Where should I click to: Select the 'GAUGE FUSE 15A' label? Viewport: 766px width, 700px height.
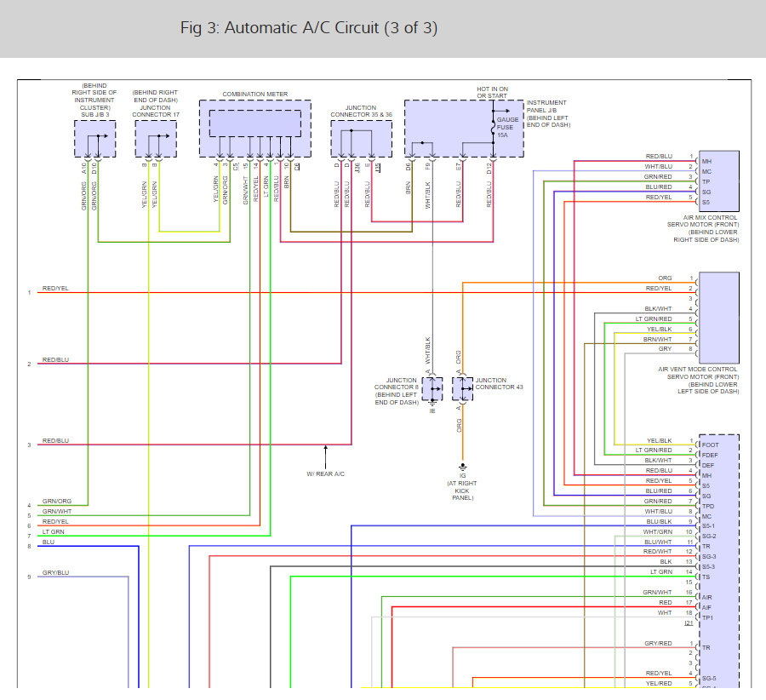(x=507, y=127)
